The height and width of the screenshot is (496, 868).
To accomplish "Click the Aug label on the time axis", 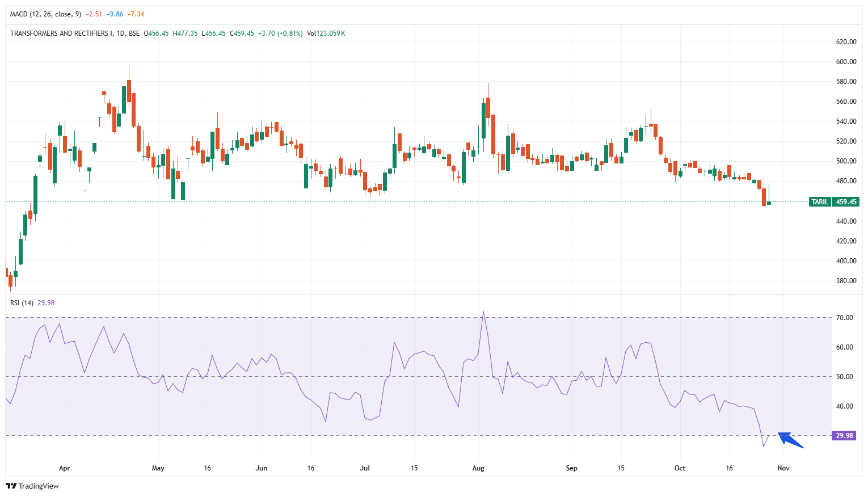I will [478, 468].
